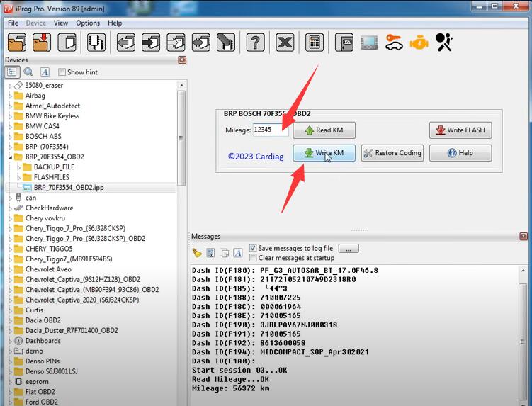The image size is (532, 406).
Task: Click the Save file folder icon with red arrow
Action: pyautogui.click(x=42, y=43)
